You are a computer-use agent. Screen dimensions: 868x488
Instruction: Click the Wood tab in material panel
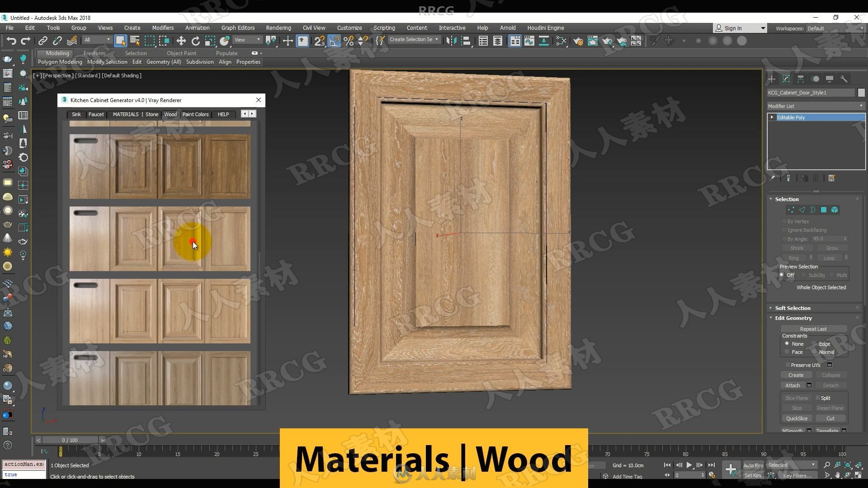(170, 114)
